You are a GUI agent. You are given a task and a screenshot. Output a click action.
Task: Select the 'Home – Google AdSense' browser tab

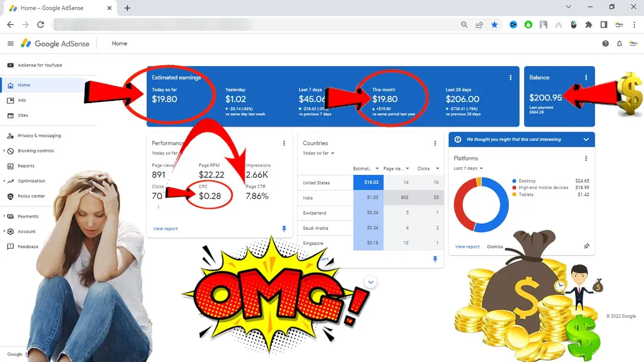60,9
